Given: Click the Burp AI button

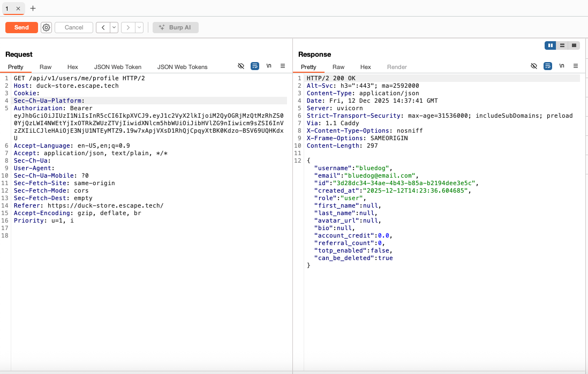Looking at the screenshot, I should click(175, 27).
